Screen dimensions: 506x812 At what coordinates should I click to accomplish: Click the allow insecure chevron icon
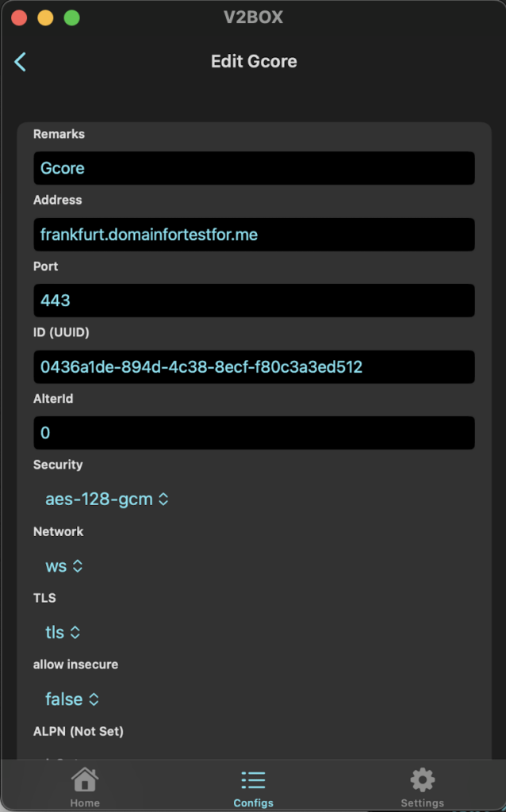coord(94,699)
